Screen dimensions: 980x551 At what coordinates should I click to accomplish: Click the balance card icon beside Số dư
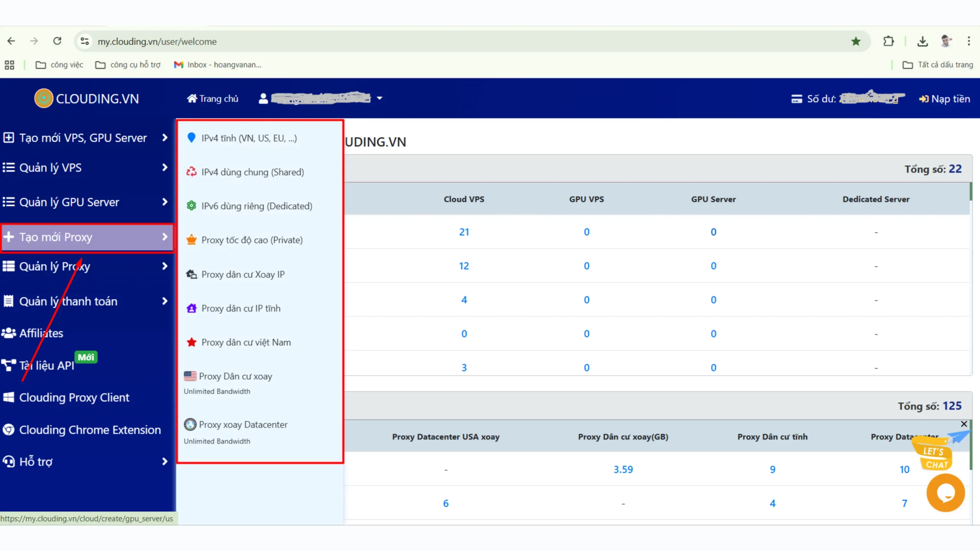point(797,98)
